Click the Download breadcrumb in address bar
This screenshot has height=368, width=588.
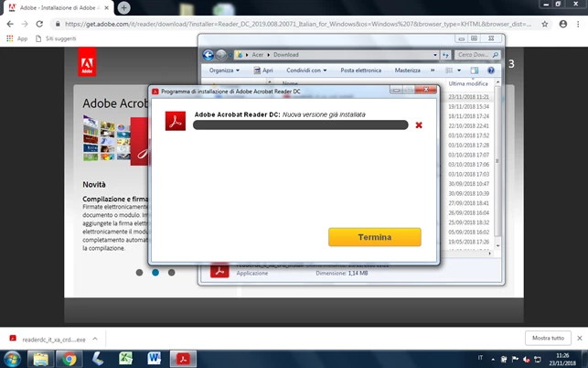click(x=285, y=55)
